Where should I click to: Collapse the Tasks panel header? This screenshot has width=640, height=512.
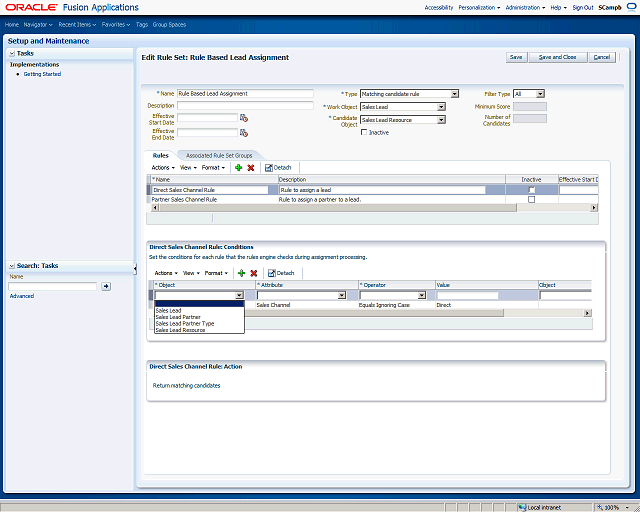click(x=12, y=53)
